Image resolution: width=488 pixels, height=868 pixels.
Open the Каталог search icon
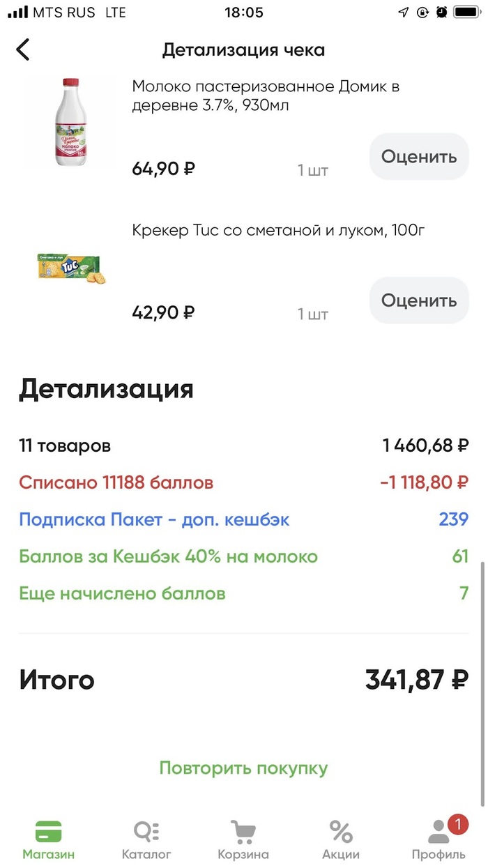tap(146, 831)
